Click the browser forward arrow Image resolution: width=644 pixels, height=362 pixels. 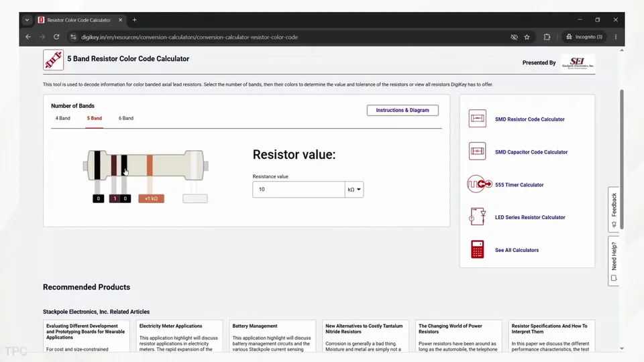[42, 37]
